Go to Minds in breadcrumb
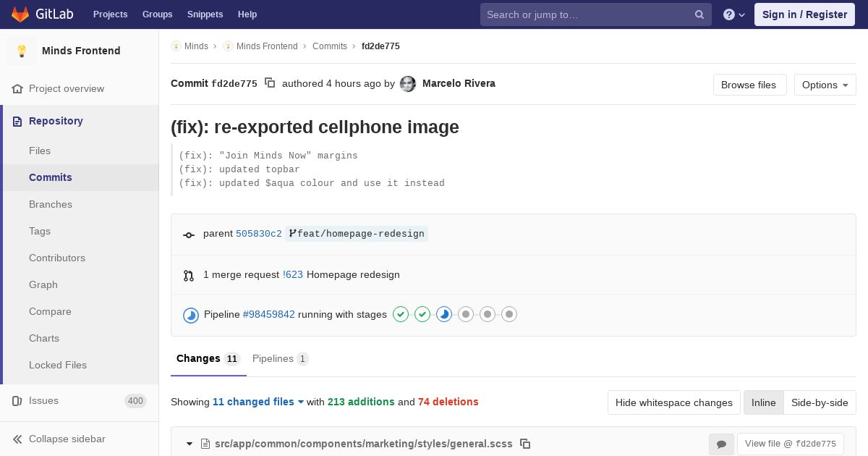 pos(196,46)
